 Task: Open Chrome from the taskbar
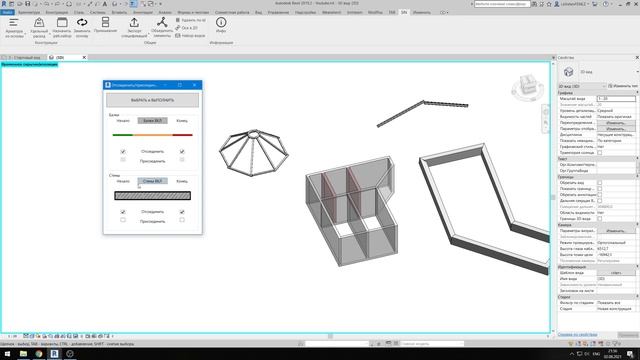point(39,354)
